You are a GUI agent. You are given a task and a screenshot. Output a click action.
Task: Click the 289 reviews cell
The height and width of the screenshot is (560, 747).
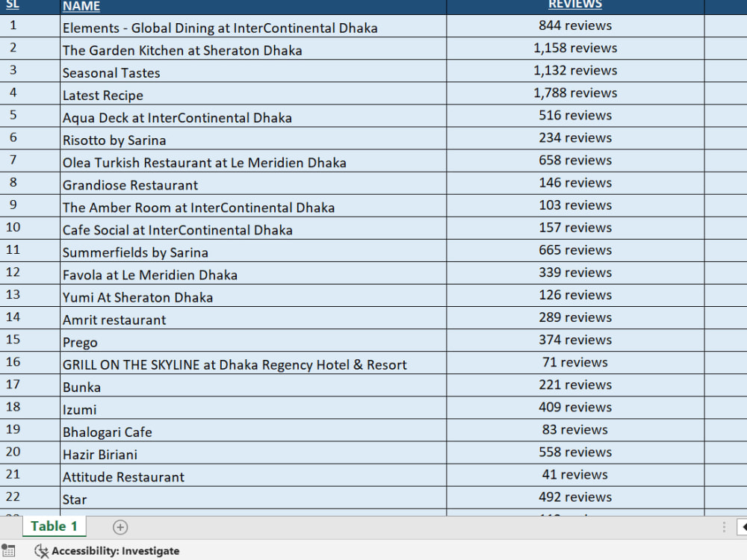pos(575,317)
